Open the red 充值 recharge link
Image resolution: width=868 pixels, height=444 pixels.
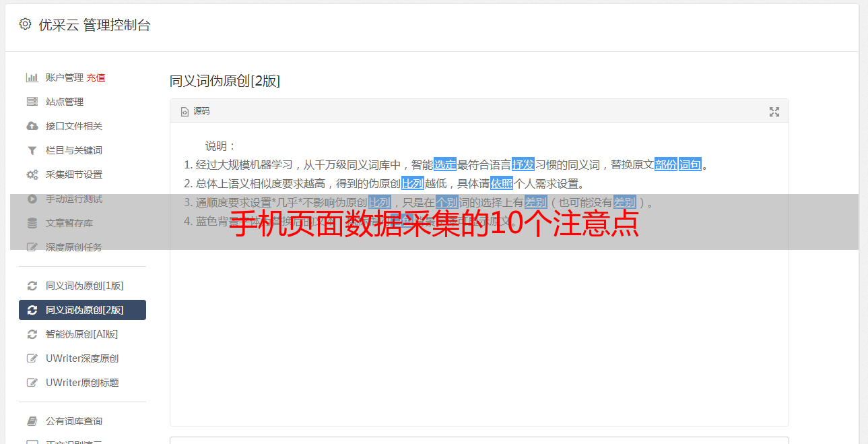[96, 77]
